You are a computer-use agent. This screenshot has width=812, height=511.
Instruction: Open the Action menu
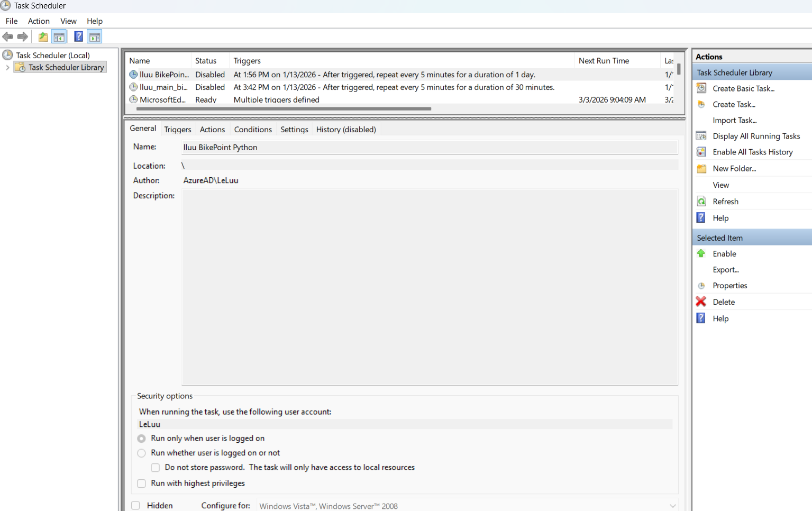click(39, 21)
